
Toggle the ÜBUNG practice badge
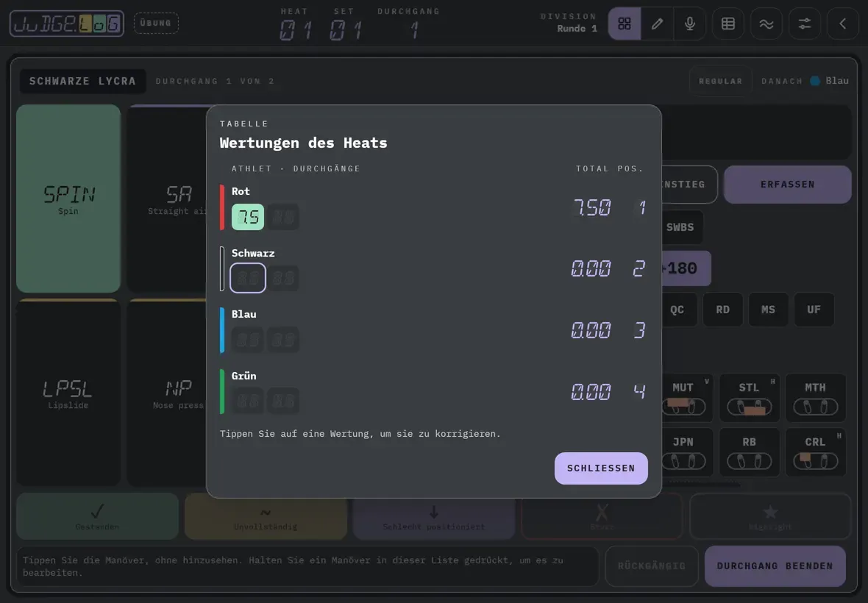[x=156, y=24]
